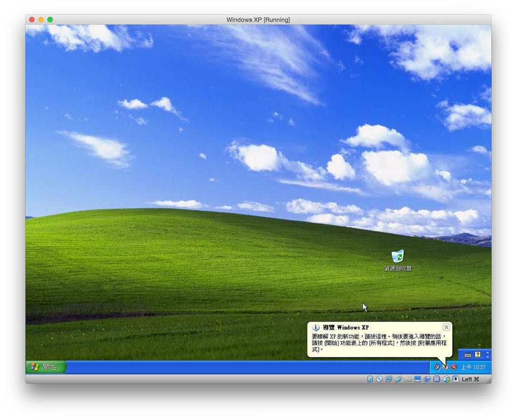Open the language bar options arrow
This screenshot has height=420, width=517.
pos(488,357)
